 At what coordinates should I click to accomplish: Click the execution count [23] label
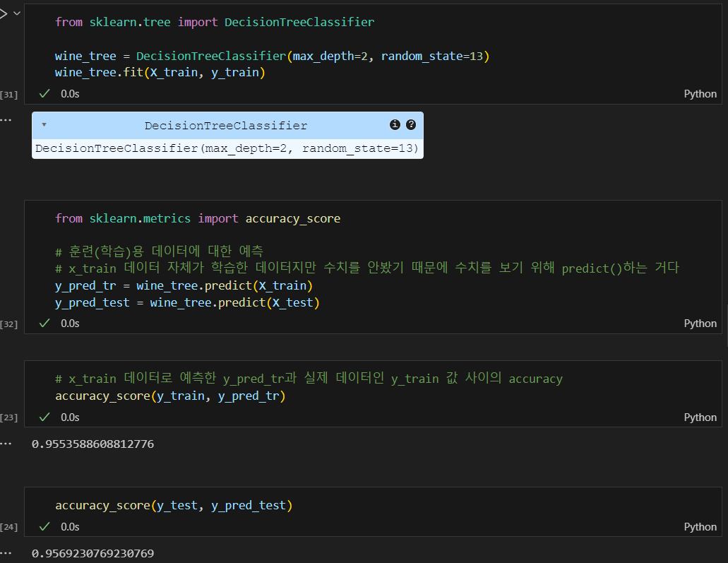pyautogui.click(x=8, y=417)
